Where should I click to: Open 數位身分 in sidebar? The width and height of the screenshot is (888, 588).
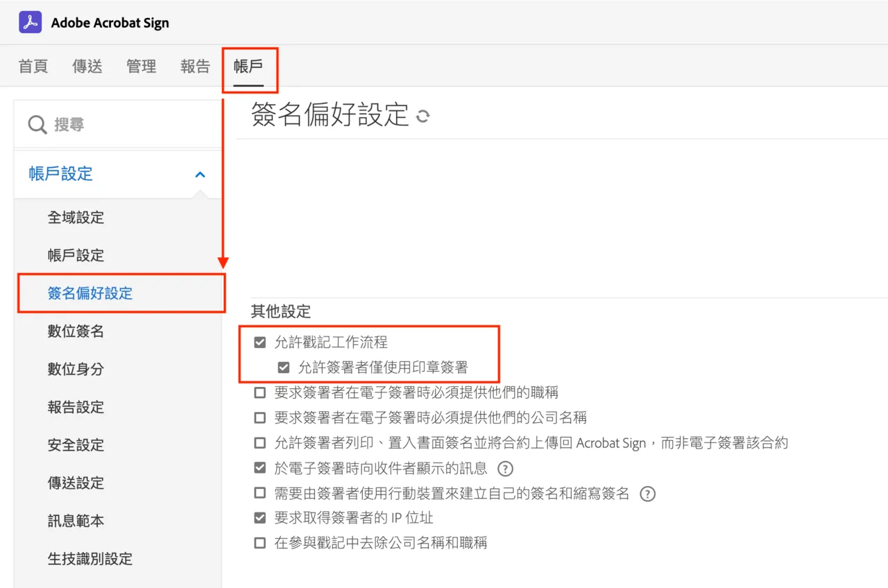[x=76, y=369]
